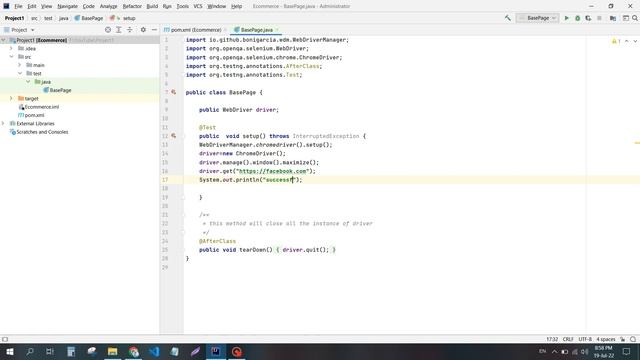
Task: Click Select Opened File target icon
Action: click(108, 30)
